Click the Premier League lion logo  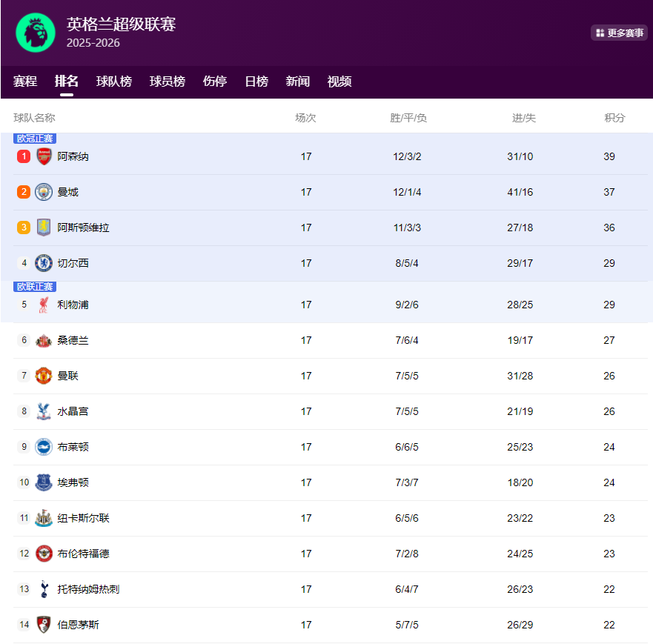[x=35, y=33]
